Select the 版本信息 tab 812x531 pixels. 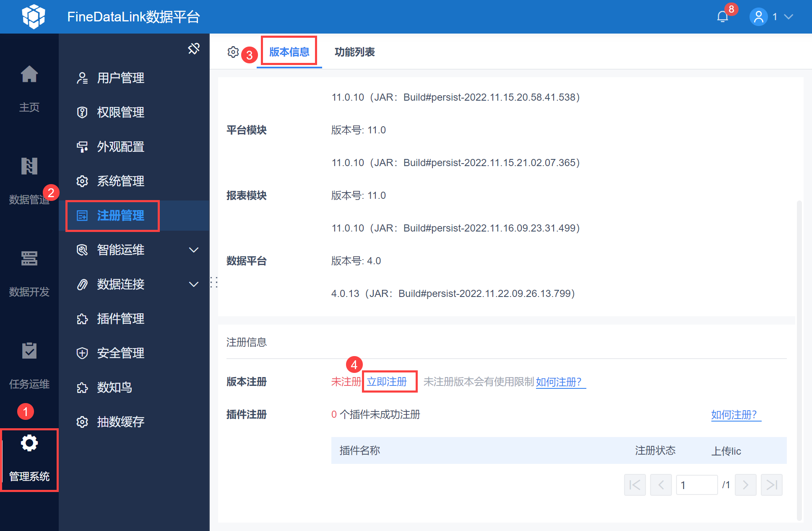coord(289,52)
